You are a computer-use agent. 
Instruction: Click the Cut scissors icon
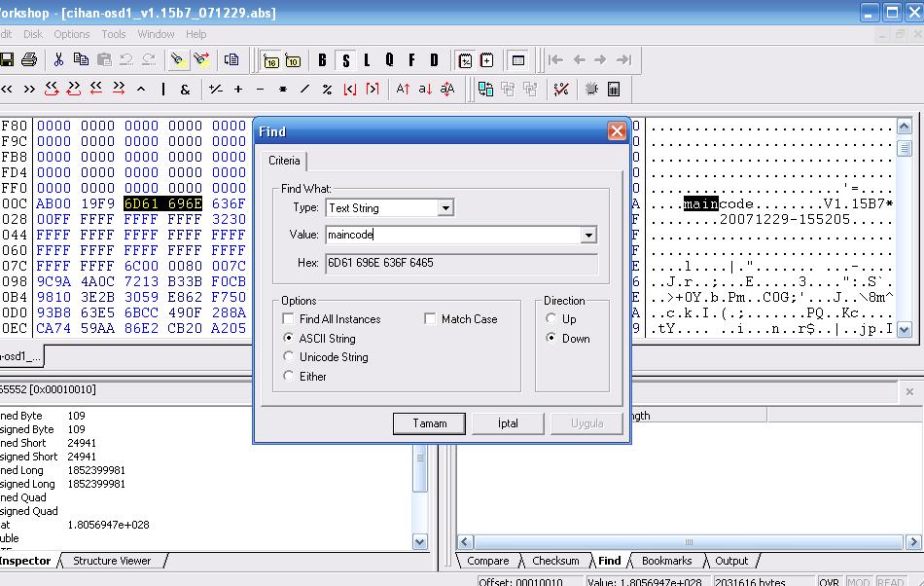[x=59, y=60]
